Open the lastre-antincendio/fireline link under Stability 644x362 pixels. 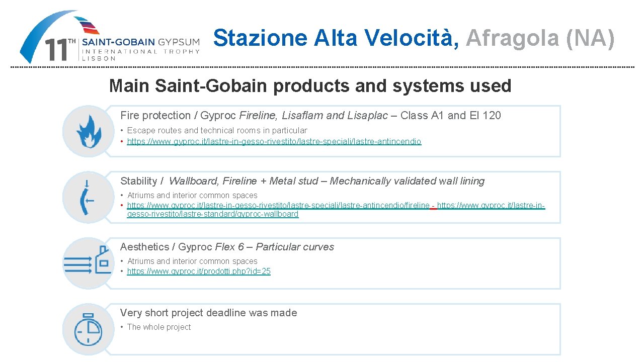click(278, 206)
